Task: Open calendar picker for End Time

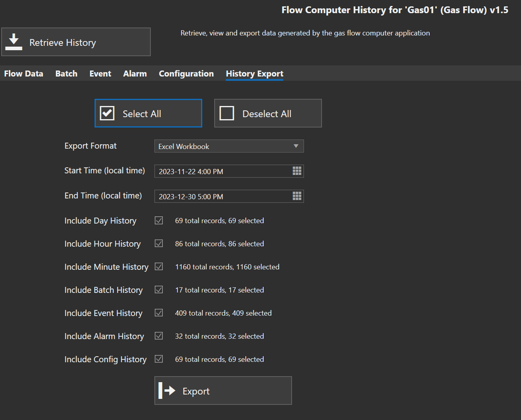Action: [297, 196]
